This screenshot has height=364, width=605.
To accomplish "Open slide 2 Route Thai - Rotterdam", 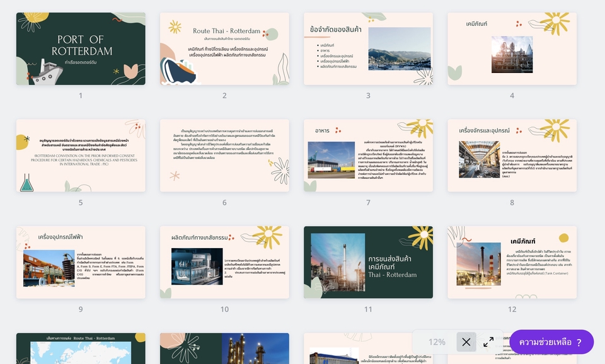I will coord(224,48).
